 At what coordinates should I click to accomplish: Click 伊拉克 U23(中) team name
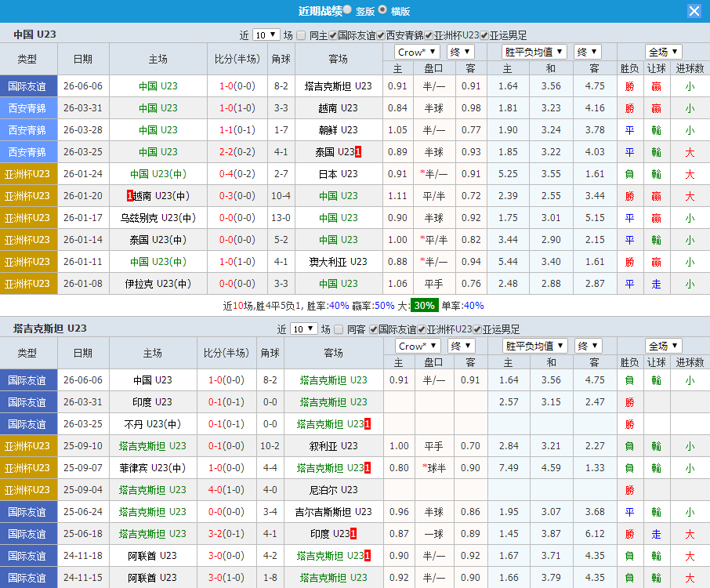[158, 284]
